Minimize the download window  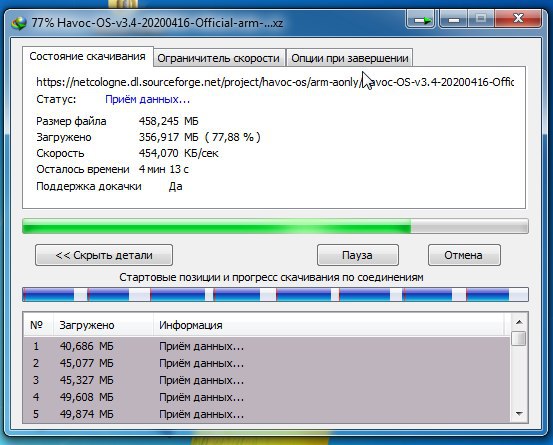pos(454,19)
